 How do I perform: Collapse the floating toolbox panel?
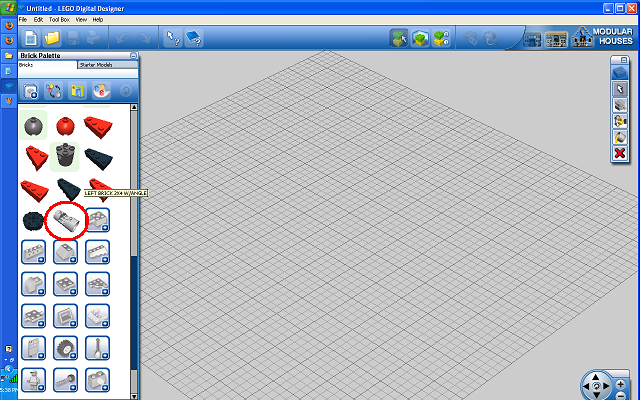(x=623, y=60)
